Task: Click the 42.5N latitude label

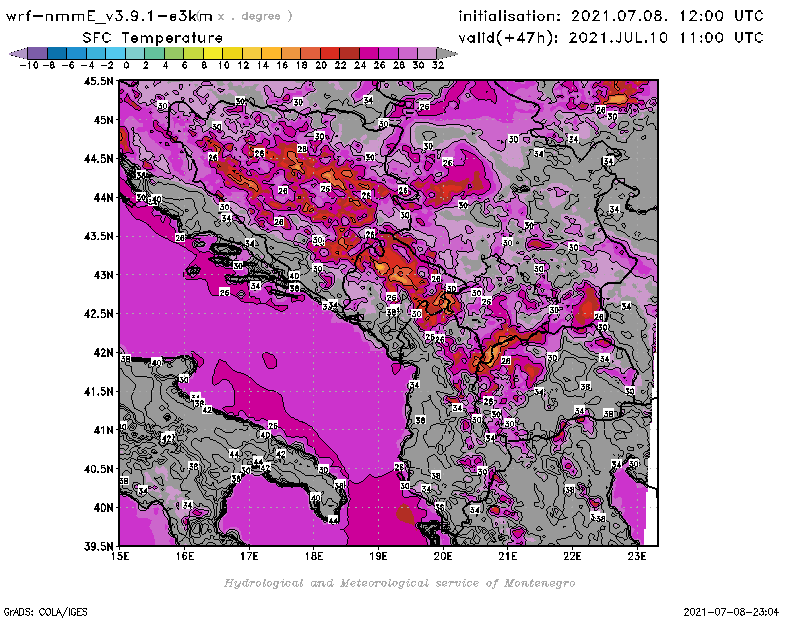Action: 99,313
